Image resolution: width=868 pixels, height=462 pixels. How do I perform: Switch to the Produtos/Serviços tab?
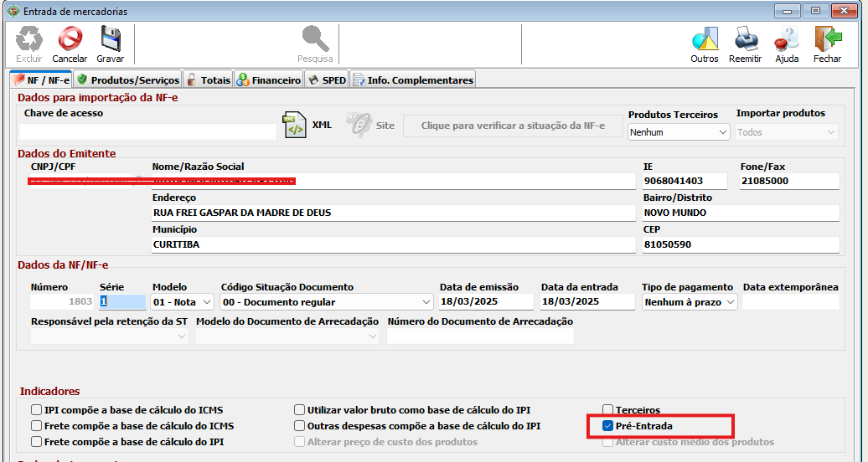pyautogui.click(x=127, y=80)
